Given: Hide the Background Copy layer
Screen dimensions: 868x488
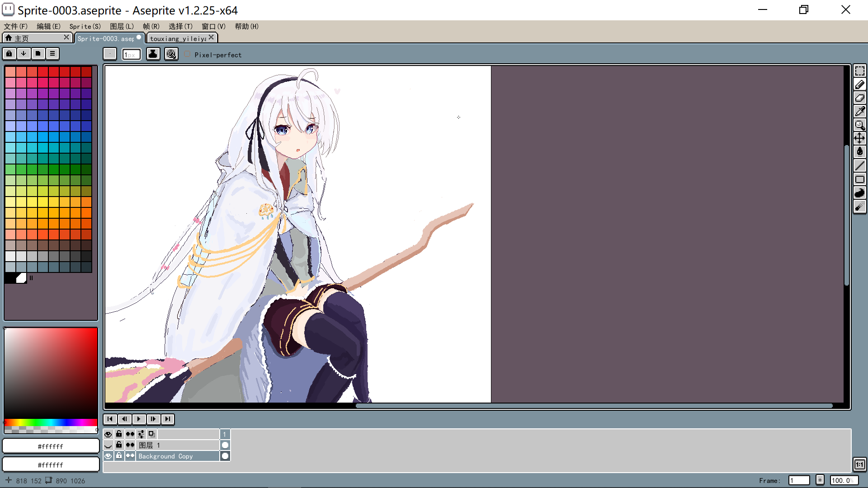Looking at the screenshot, I should tap(108, 456).
